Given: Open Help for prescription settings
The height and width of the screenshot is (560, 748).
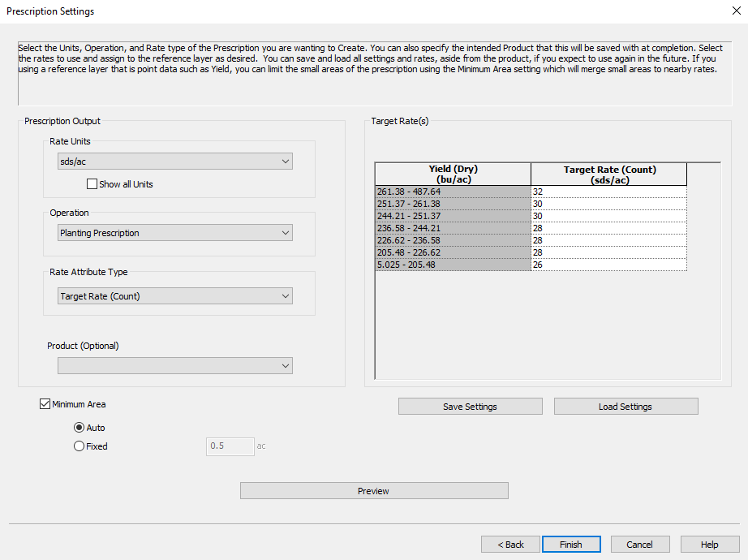Looking at the screenshot, I should (x=709, y=544).
